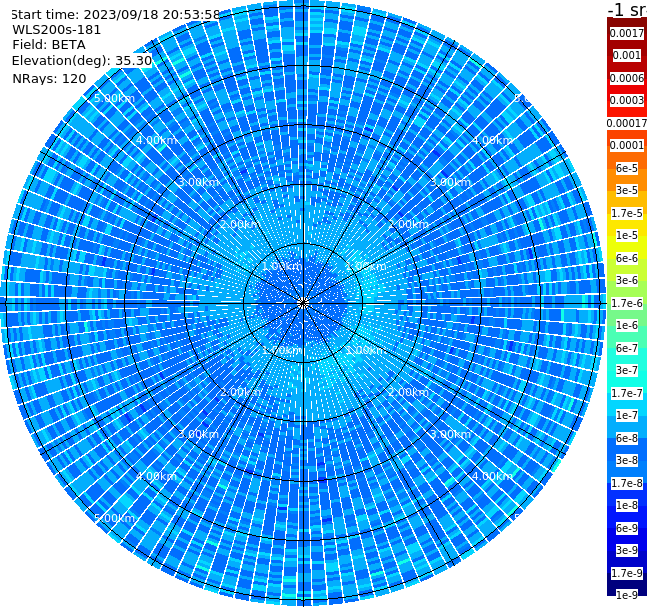Click the 0.0006 colorbar value
The height and width of the screenshot is (607, 647).
pyautogui.click(x=627, y=78)
